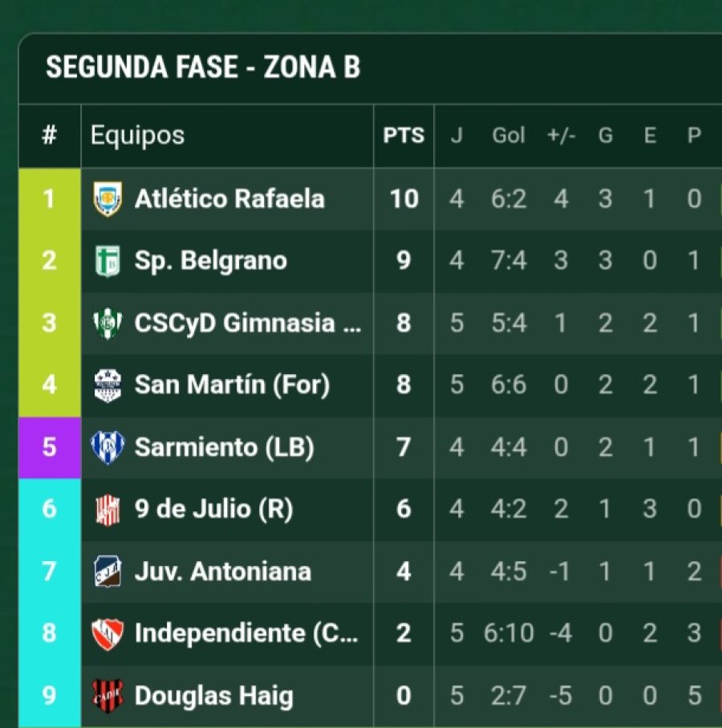Click the Independiente team crest
The image size is (722, 728).
(x=107, y=634)
